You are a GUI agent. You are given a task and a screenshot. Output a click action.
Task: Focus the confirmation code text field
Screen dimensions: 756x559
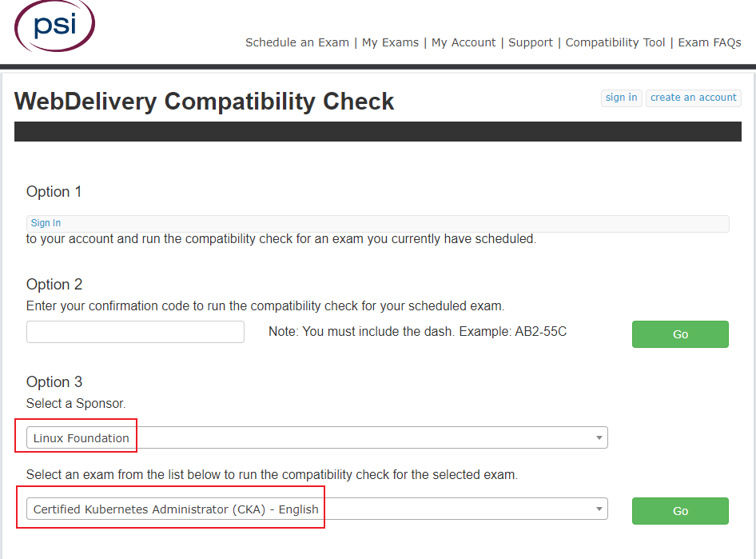click(x=135, y=332)
